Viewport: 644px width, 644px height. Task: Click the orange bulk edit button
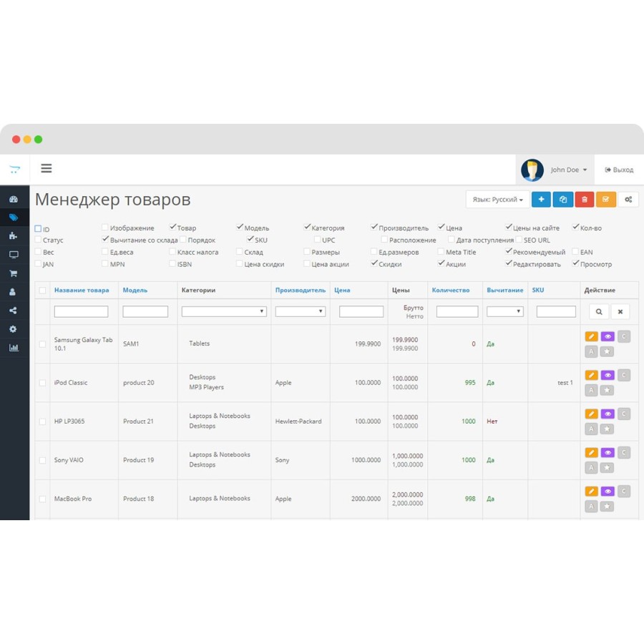point(606,199)
